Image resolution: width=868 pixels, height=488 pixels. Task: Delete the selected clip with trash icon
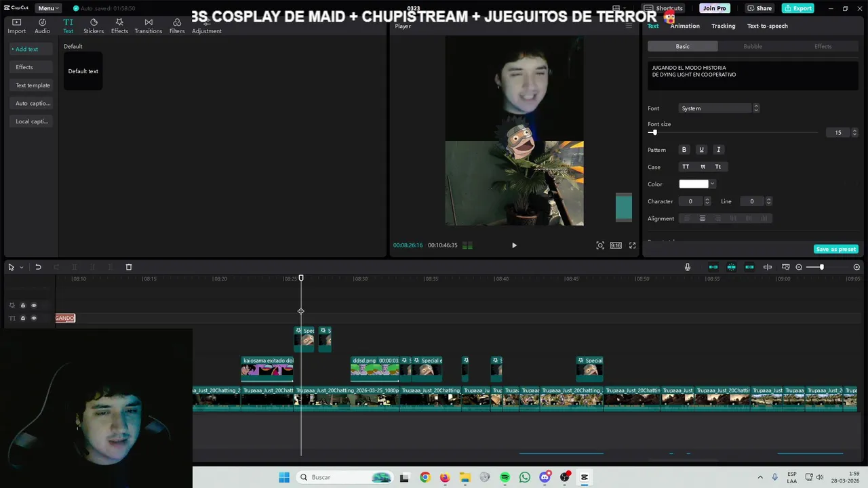[129, 267]
